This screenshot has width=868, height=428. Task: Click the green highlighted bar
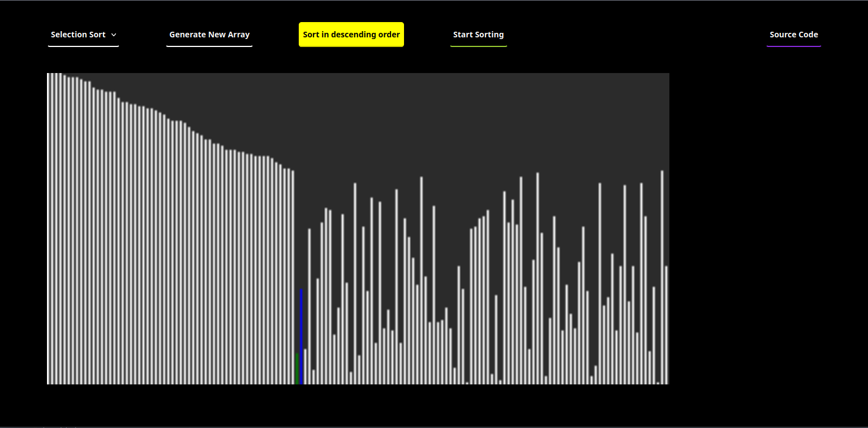(297, 369)
